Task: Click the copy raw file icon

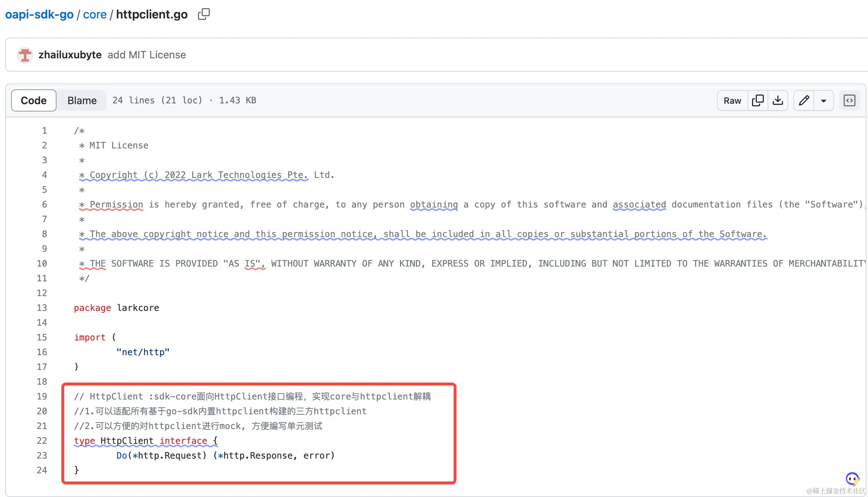Action: pyautogui.click(x=758, y=100)
